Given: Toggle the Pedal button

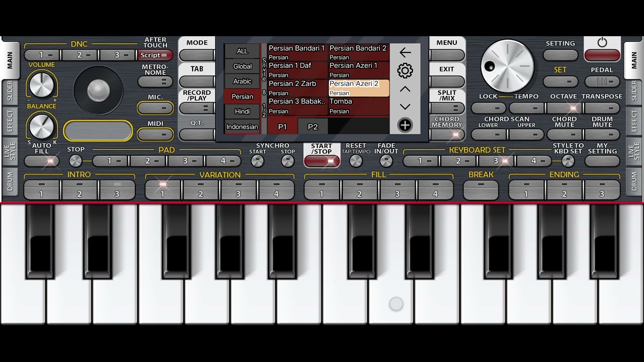Looking at the screenshot, I should (x=602, y=81).
